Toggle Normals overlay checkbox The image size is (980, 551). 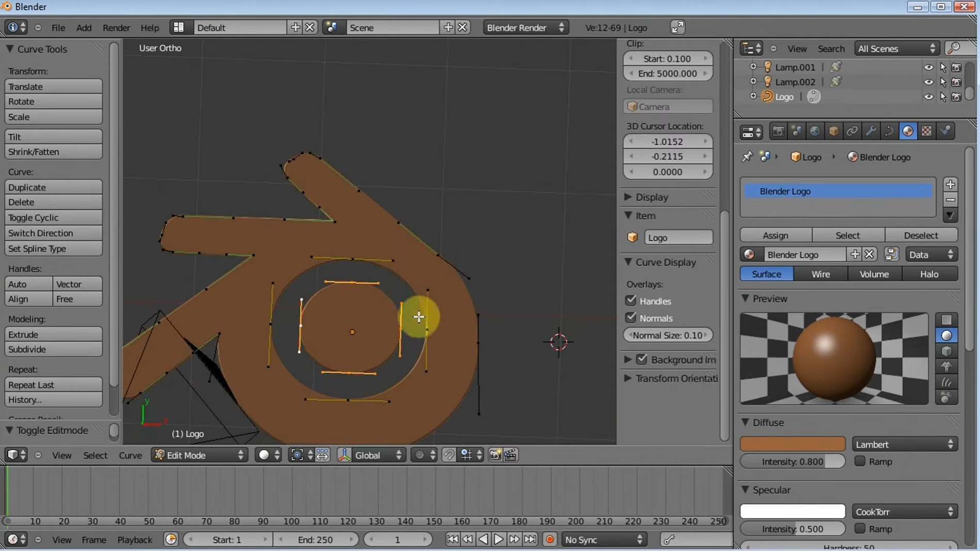point(631,318)
